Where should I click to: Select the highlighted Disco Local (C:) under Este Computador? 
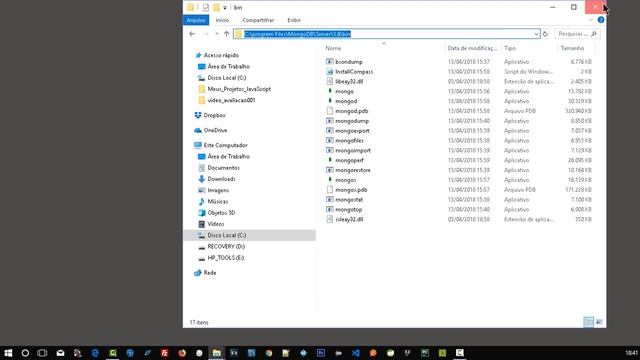(249, 235)
